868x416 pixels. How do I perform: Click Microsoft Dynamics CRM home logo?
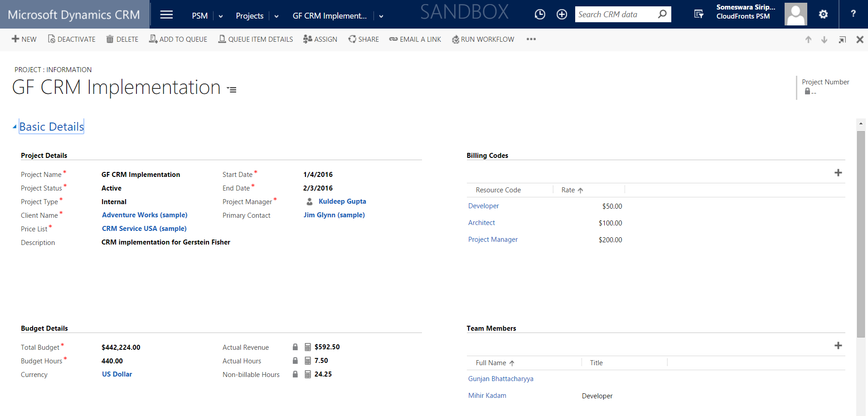click(74, 15)
